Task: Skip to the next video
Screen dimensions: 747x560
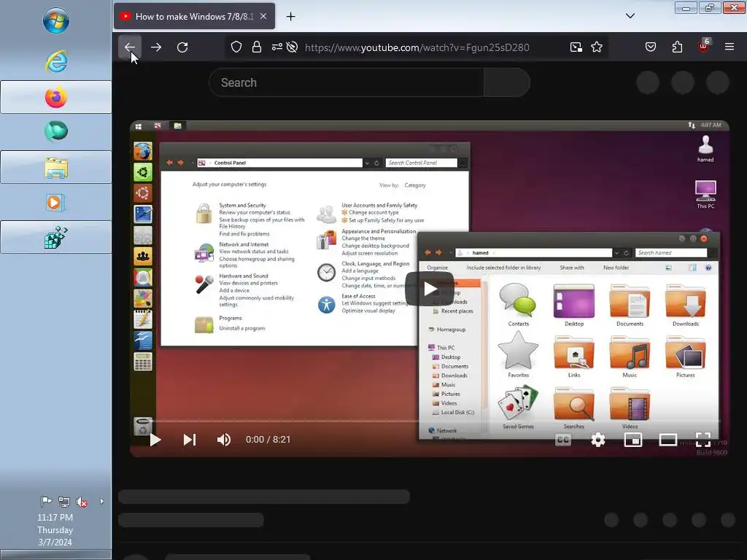Action: click(190, 440)
